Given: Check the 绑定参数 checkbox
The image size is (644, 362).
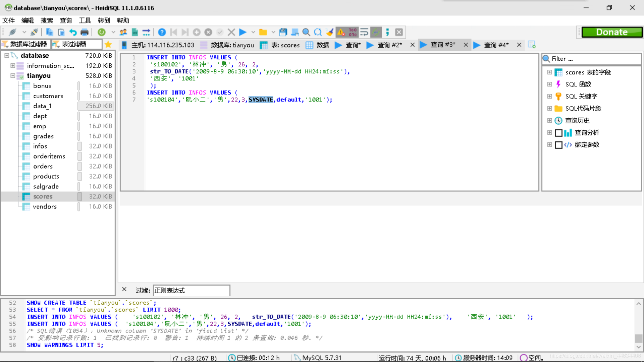Looking at the screenshot, I should pyautogui.click(x=558, y=145).
